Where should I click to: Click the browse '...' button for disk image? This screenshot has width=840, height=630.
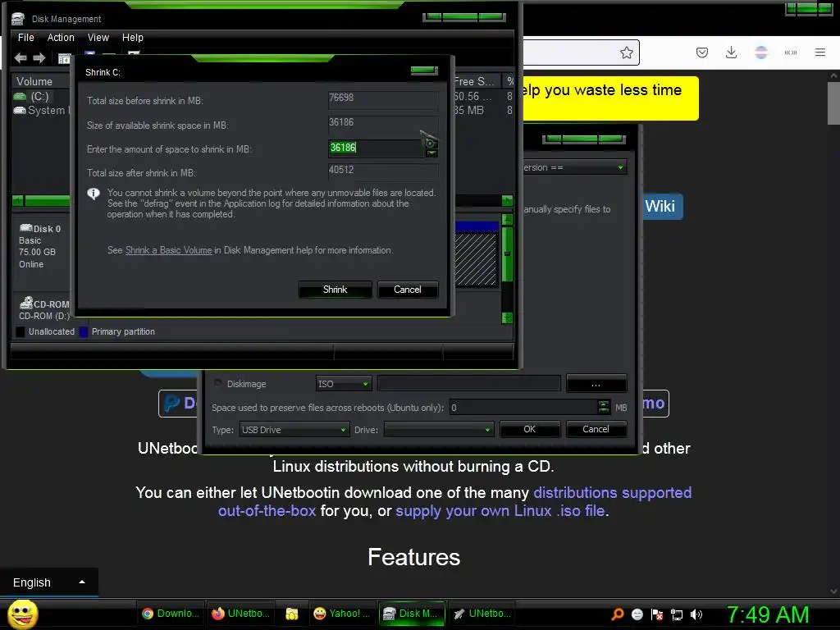pyautogui.click(x=596, y=384)
